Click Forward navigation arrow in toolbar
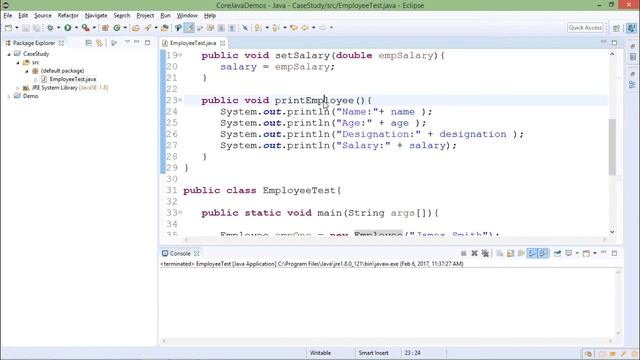640x360 pixels. point(323,28)
